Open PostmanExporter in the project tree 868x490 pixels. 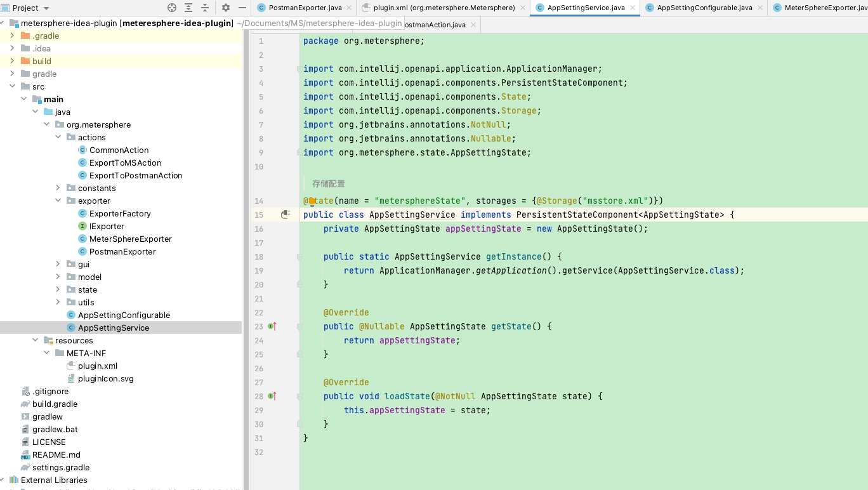tap(122, 251)
